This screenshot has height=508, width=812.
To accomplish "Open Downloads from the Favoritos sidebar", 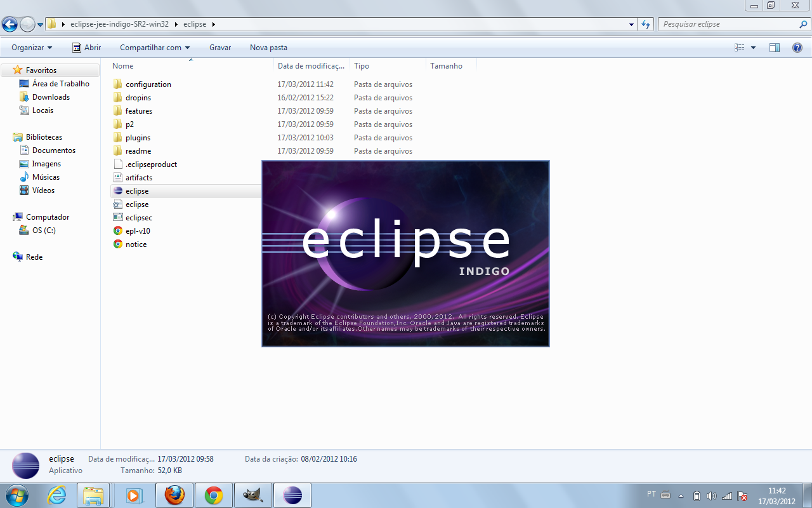I will (52, 97).
